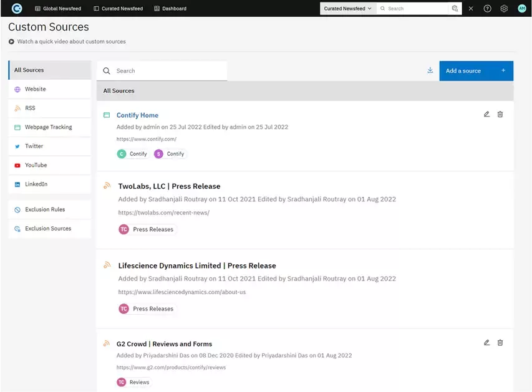Edit the G2 Crowd Reviews source
Viewport: 532px width, 392px height.
[486, 343]
